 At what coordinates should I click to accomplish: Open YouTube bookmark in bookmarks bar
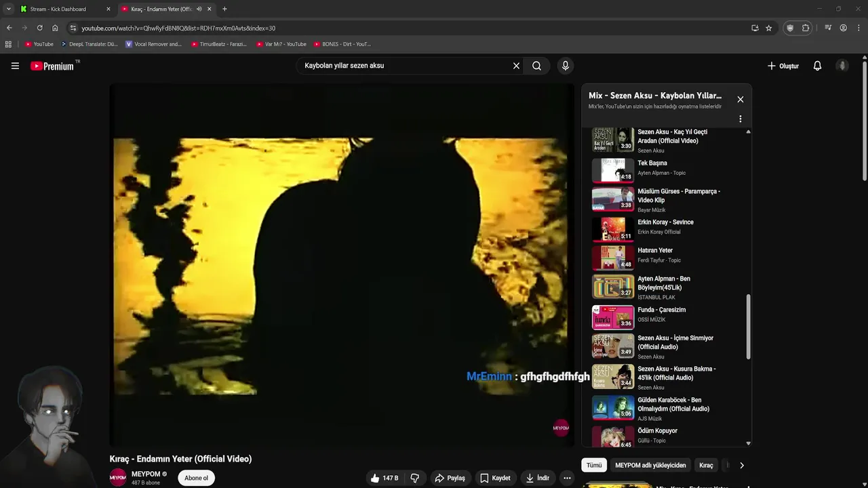(39, 44)
